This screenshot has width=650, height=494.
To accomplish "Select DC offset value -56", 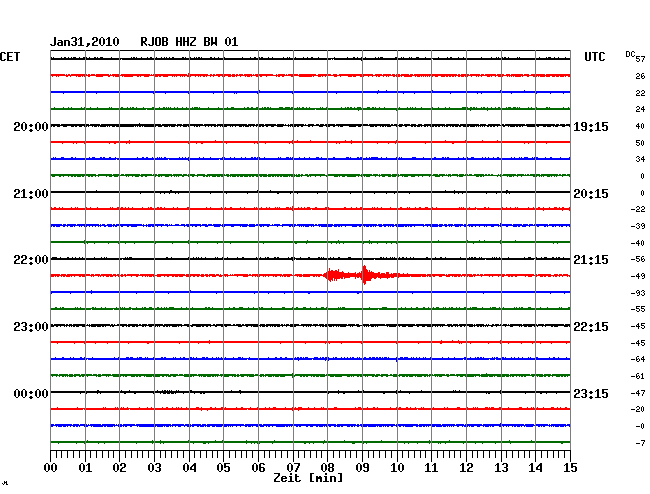I will click(638, 259).
